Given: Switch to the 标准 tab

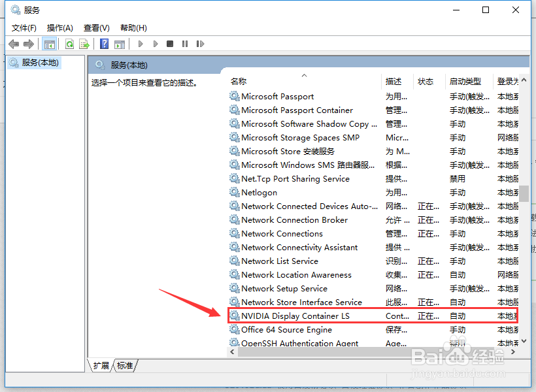Looking at the screenshot, I should (x=125, y=366).
